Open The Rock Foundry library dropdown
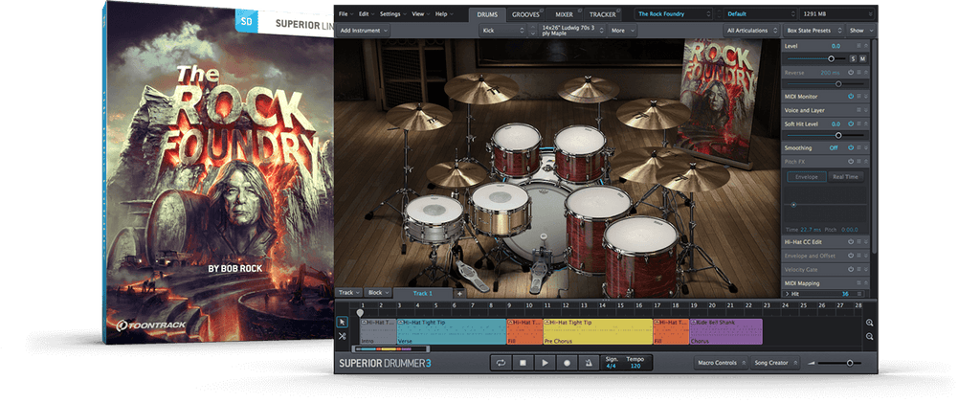This screenshot has height=403, width=980. tap(674, 13)
